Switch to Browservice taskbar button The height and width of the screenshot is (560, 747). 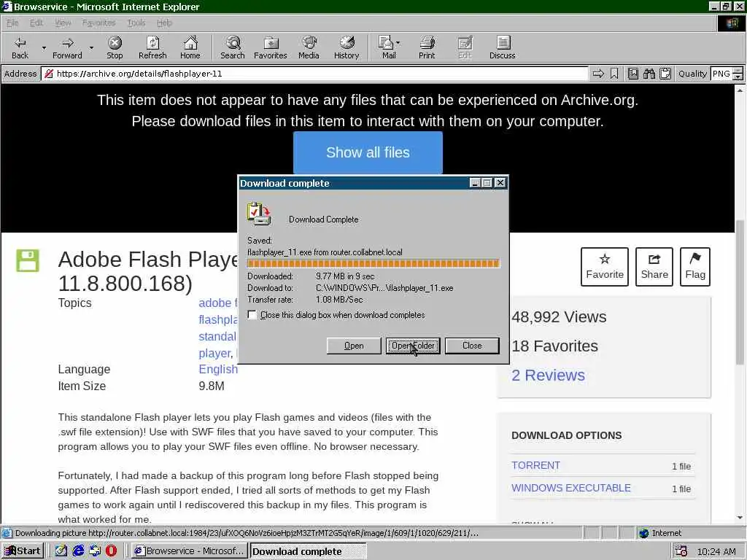(x=189, y=551)
